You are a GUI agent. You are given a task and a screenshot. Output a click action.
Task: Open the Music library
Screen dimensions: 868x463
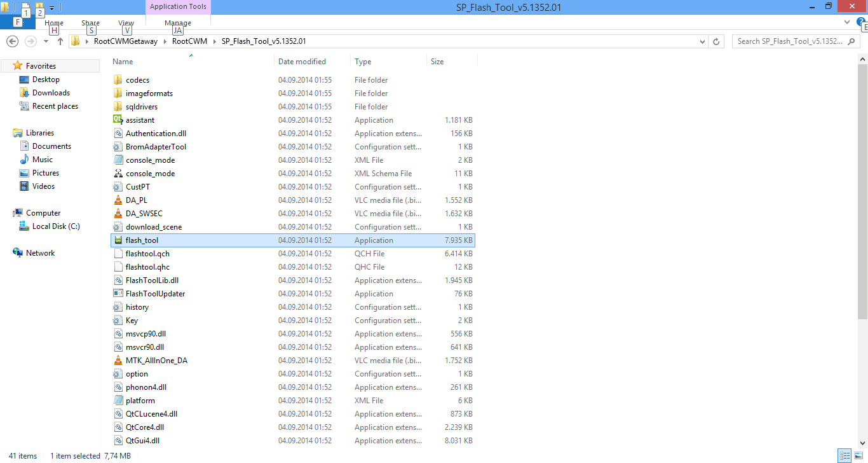click(x=43, y=160)
